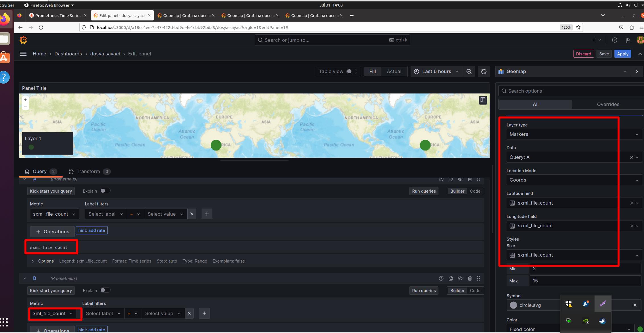Image resolution: width=644 pixels, height=333 pixels.
Task: Pick the shield symbol for markers
Action: (568, 304)
